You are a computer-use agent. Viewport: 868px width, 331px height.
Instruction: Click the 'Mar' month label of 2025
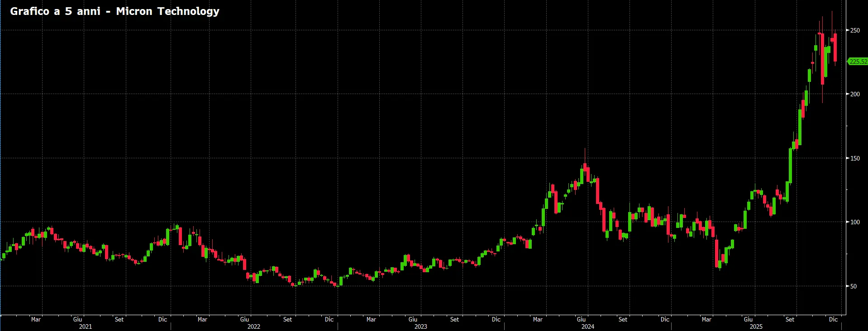coord(706,319)
